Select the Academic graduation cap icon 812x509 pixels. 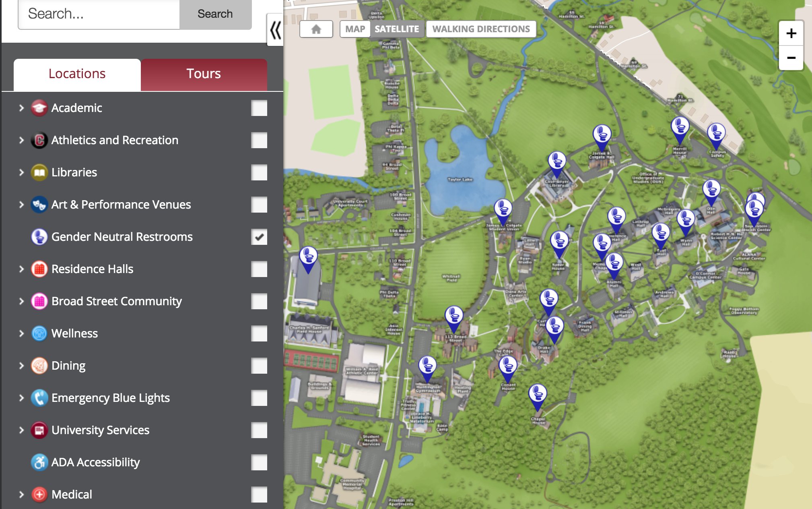pos(39,108)
